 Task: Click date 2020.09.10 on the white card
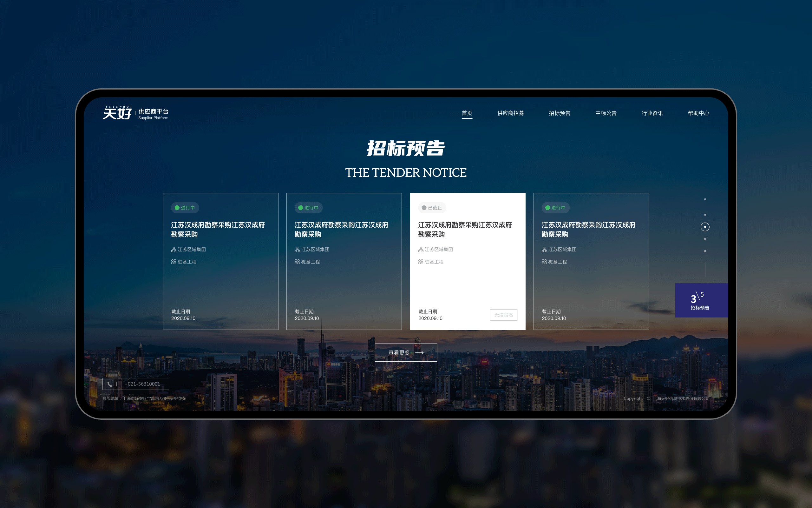(x=430, y=318)
